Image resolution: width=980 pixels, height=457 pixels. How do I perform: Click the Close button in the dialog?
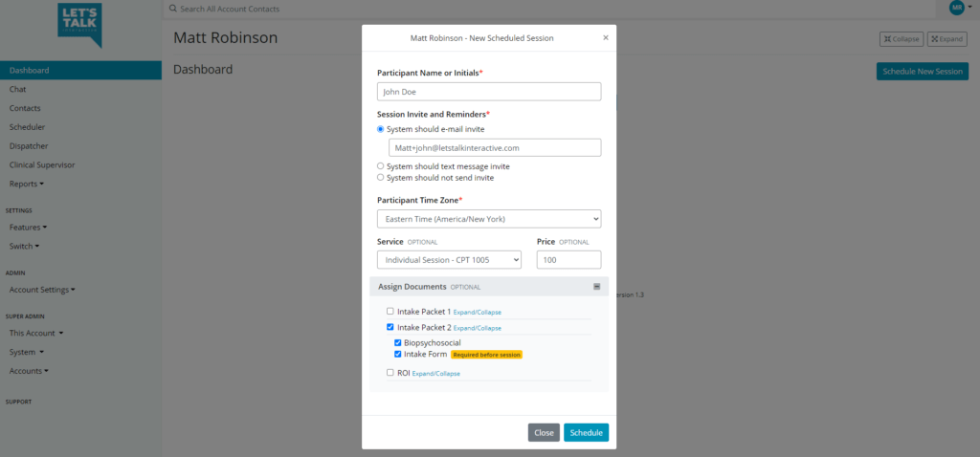[x=544, y=433]
